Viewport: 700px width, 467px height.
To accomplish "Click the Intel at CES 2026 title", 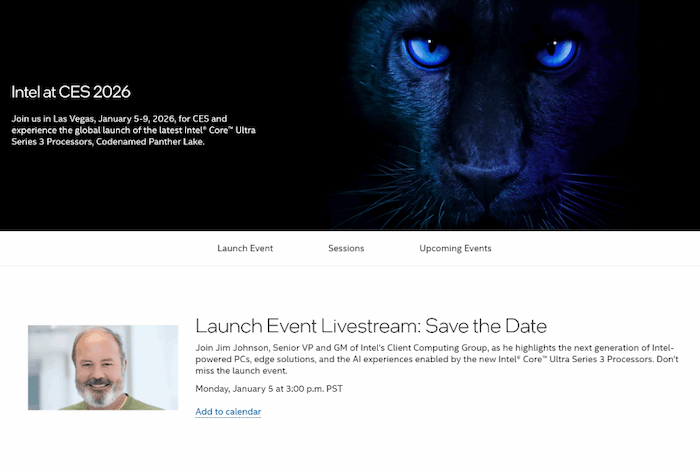I will coord(71,92).
